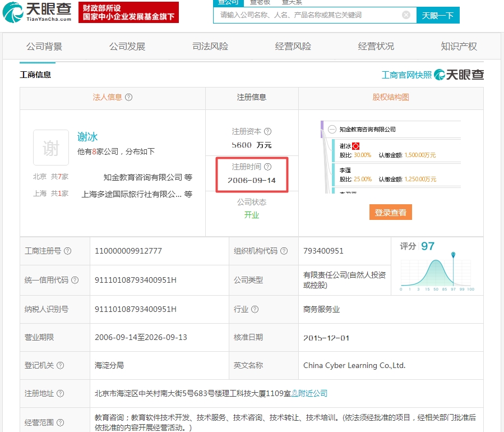Viewport: 504px width, 432px height.
Task: Open the 公司背景 tab
Action: (x=44, y=47)
